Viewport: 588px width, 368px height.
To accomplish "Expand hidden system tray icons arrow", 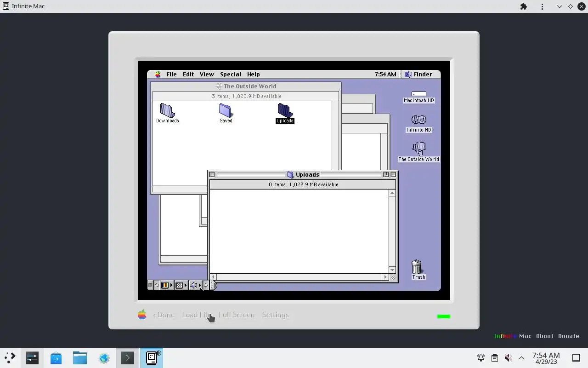I will click(521, 358).
